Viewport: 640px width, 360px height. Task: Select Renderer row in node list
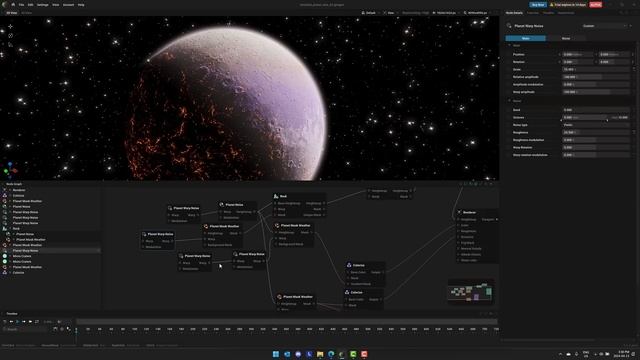click(51, 190)
